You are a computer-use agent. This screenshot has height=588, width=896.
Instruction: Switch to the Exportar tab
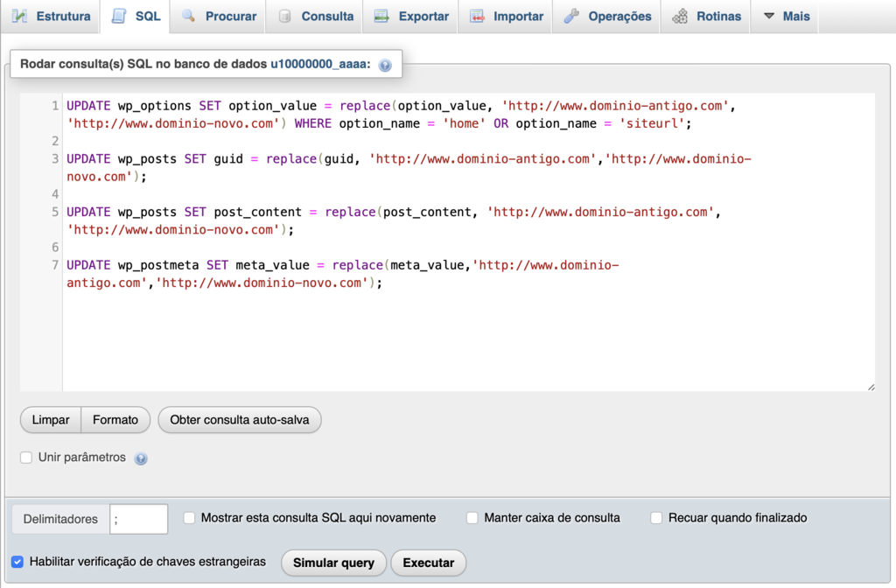pos(409,16)
